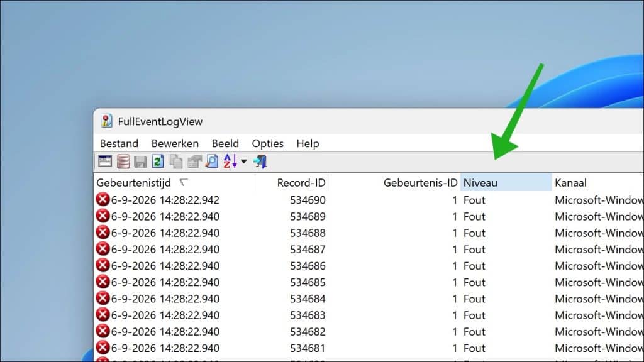Select the Record-ID cell 534690
Viewport: 644px width, 362px height.
click(x=308, y=200)
